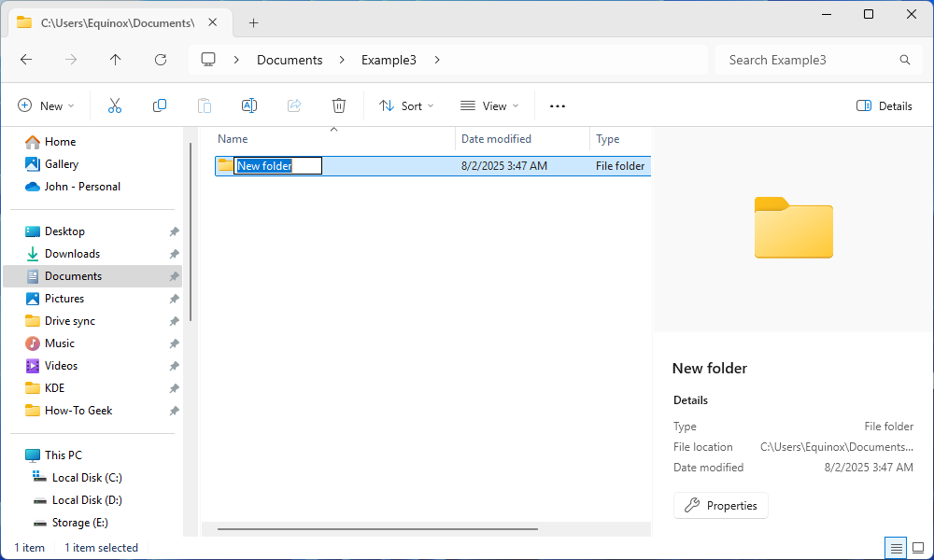The height and width of the screenshot is (560, 934).
Task: Select Documents in the sidebar
Action: [x=92, y=276]
